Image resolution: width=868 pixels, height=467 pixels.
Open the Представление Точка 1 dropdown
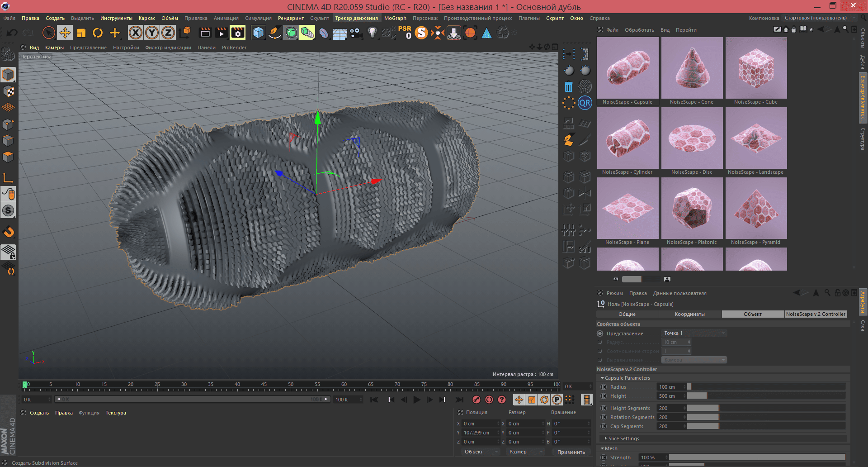coord(694,333)
